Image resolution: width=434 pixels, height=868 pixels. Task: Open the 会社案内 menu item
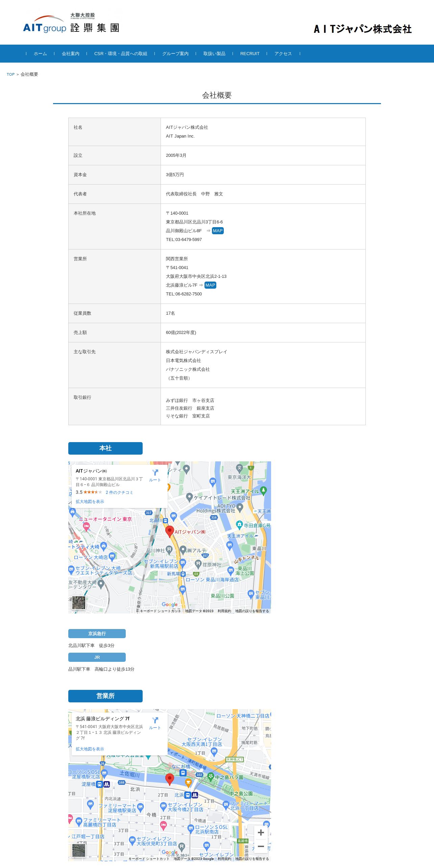[x=71, y=54]
